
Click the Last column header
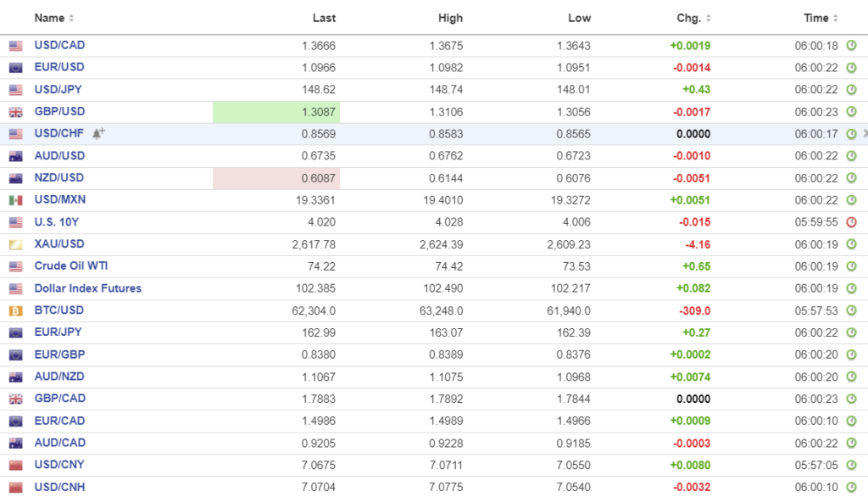coord(324,18)
